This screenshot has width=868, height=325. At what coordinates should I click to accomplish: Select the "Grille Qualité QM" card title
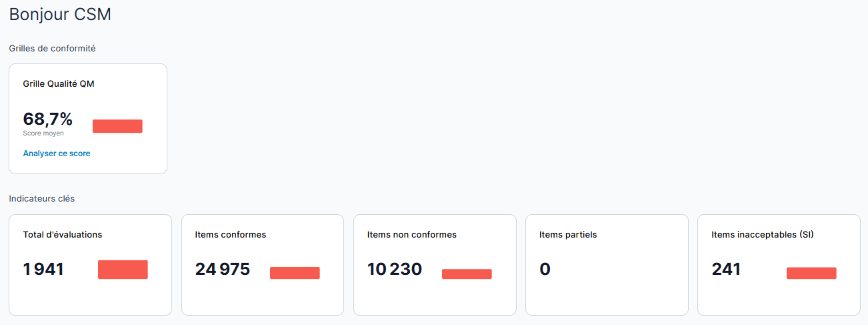[x=59, y=84]
